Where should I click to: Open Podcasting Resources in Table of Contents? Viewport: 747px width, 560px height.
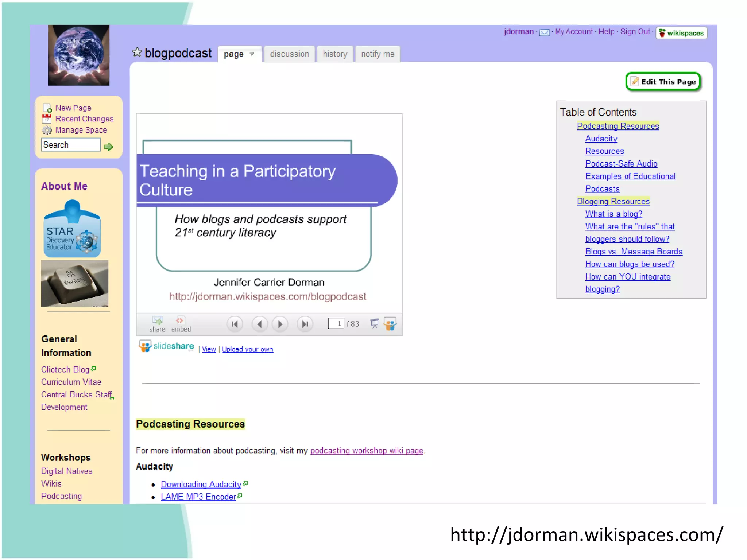point(618,126)
